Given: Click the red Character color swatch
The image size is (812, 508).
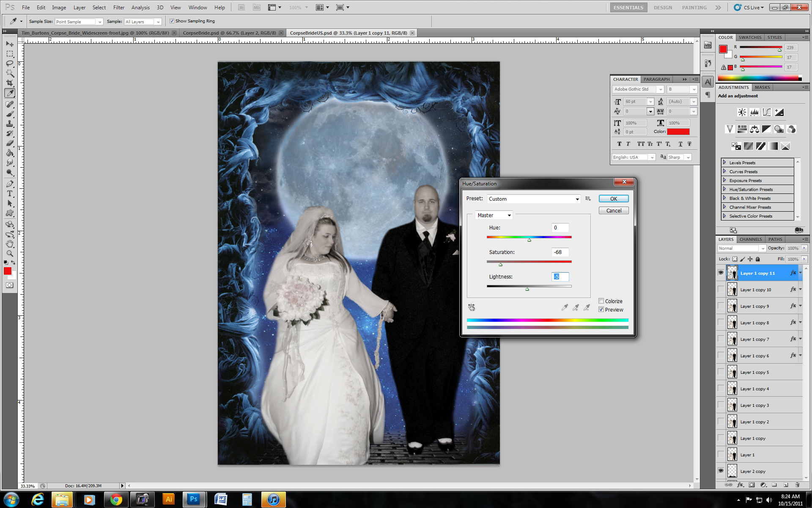Looking at the screenshot, I should coord(678,132).
